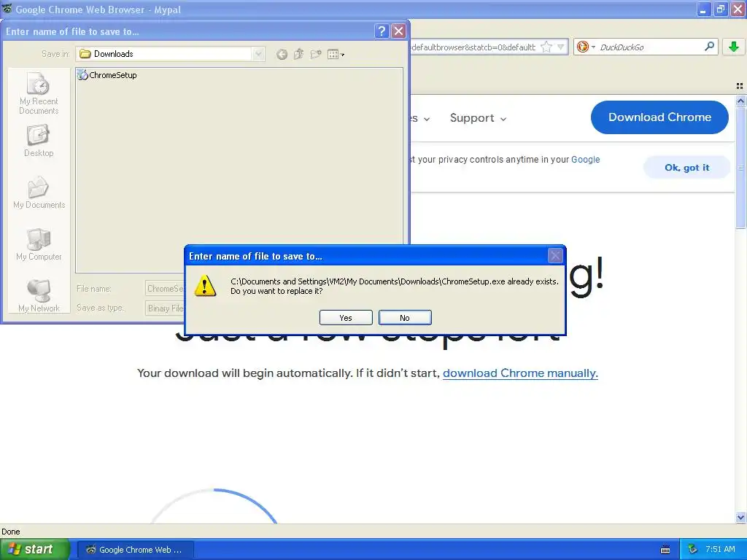Click the keyboard icon in the system tray
Viewport: 747px width, 560px height.
point(665,550)
